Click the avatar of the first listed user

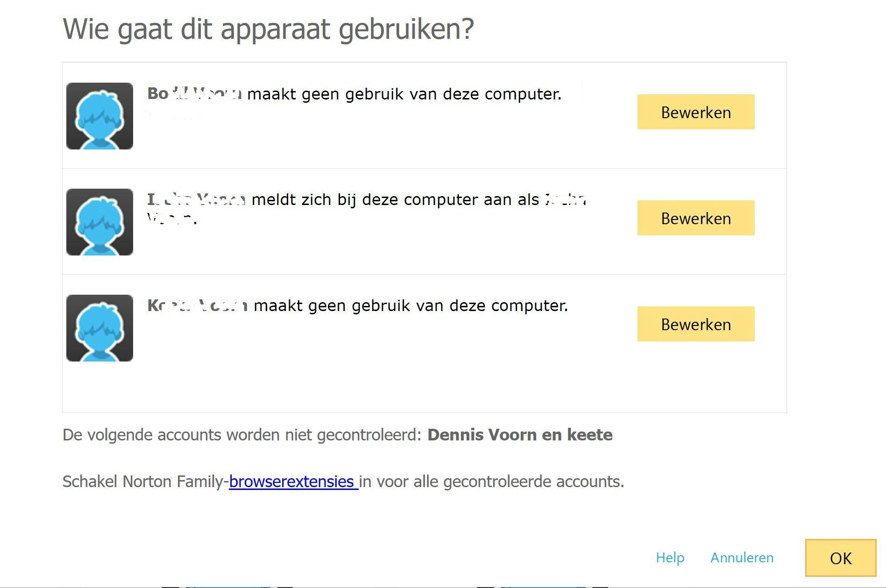(x=99, y=116)
